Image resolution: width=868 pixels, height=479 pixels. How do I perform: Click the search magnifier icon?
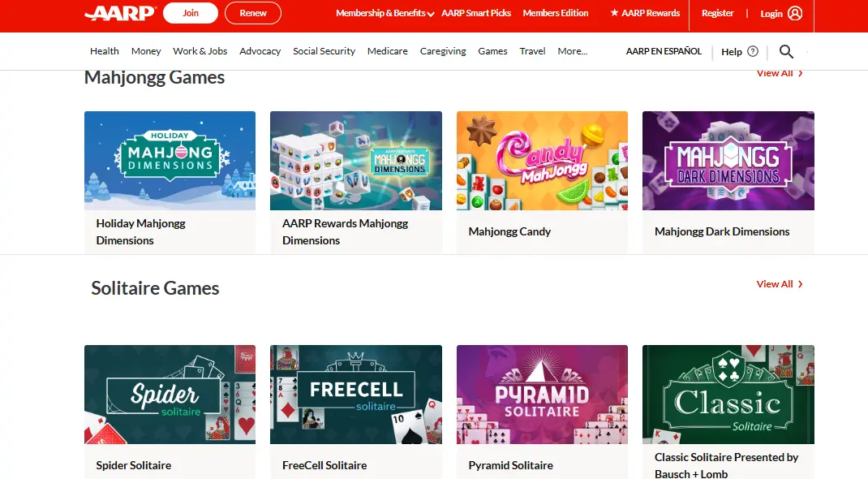coord(786,51)
